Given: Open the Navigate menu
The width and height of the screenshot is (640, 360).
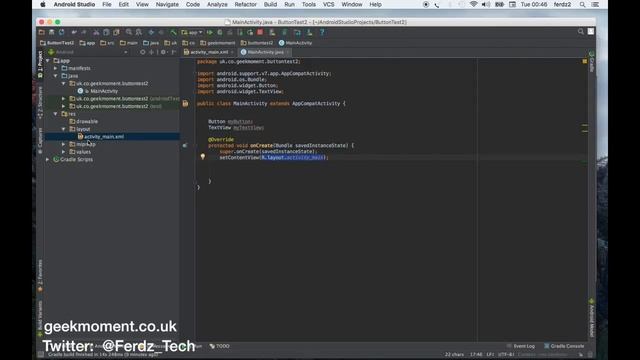Looking at the screenshot, I should 167,4.
